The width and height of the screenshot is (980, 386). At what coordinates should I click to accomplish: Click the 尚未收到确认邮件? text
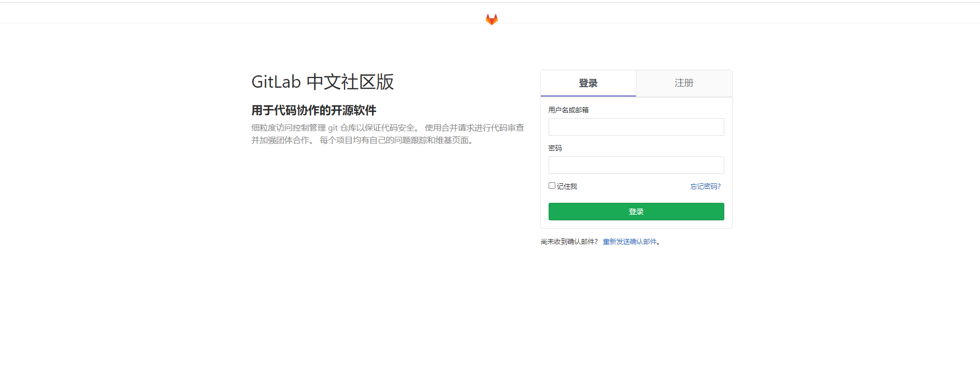coord(569,242)
